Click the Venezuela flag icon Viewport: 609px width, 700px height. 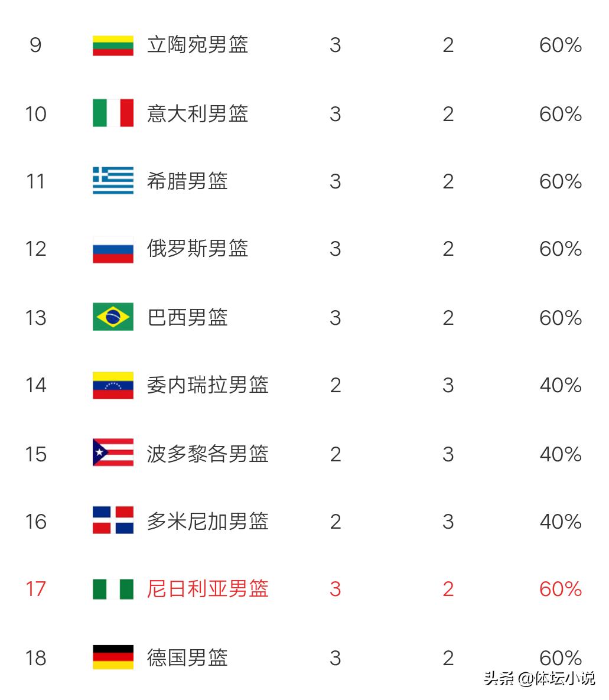pos(113,385)
